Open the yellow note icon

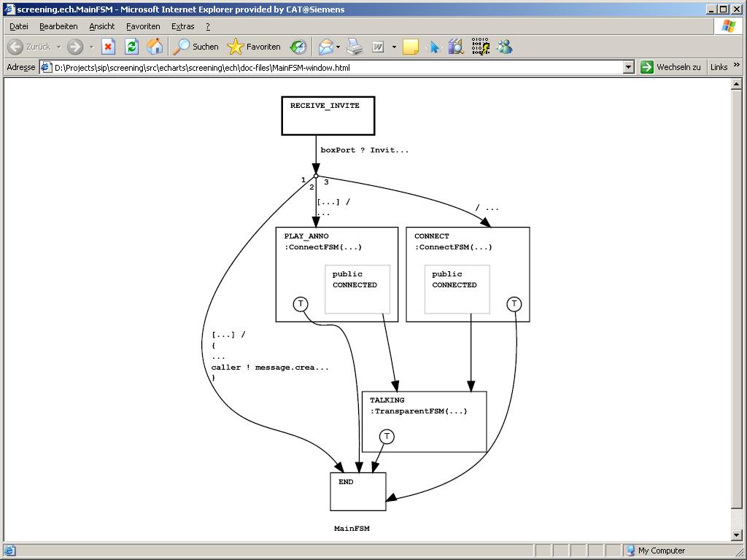[x=410, y=47]
